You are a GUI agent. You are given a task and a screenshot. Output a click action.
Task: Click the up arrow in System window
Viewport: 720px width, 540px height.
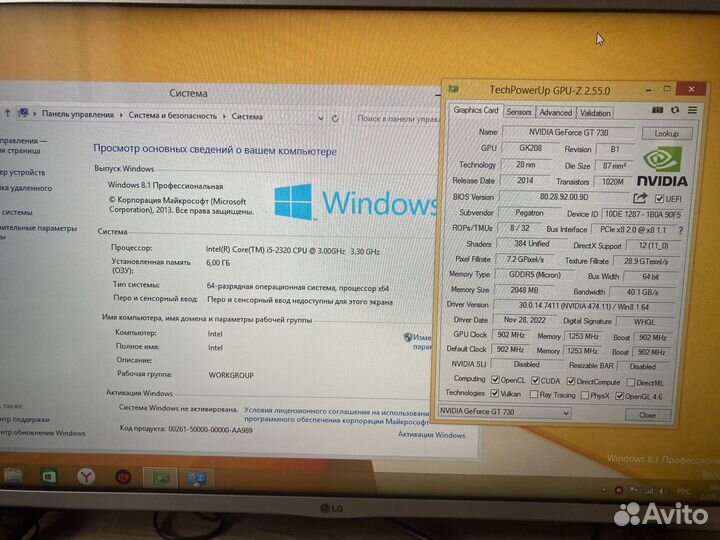(7, 112)
